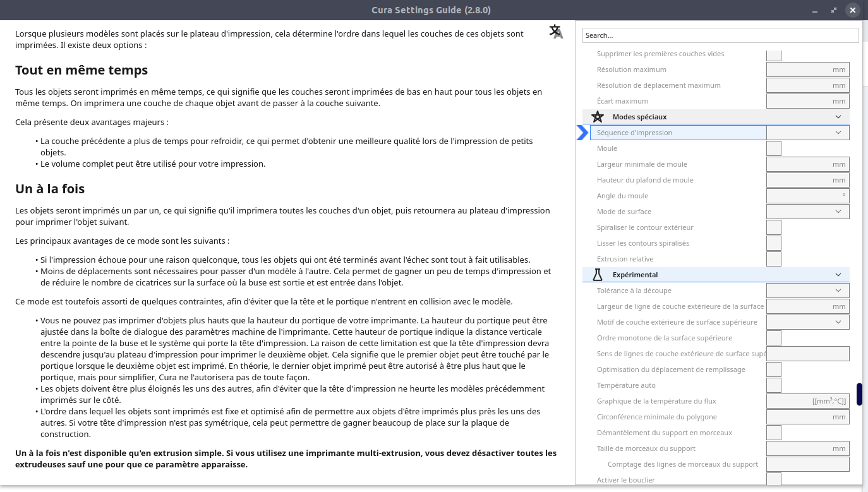
Task: Toggle Température auto checkbox
Action: click(774, 385)
